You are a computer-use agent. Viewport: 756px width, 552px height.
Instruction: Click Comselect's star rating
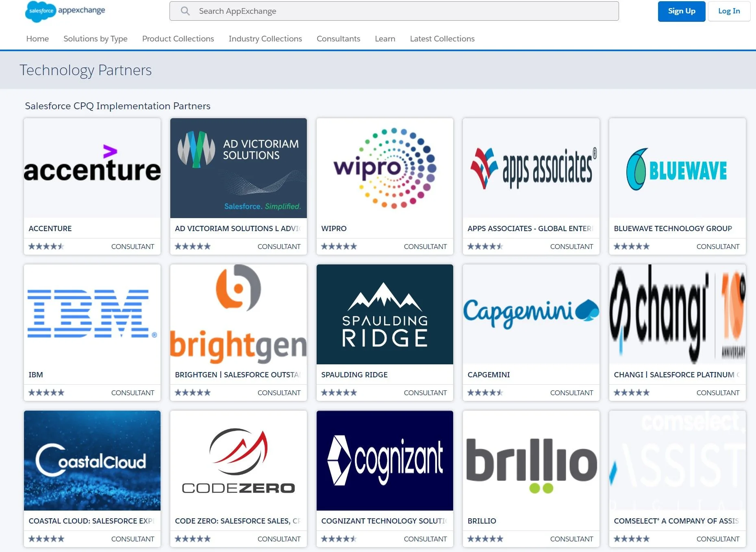click(x=632, y=539)
